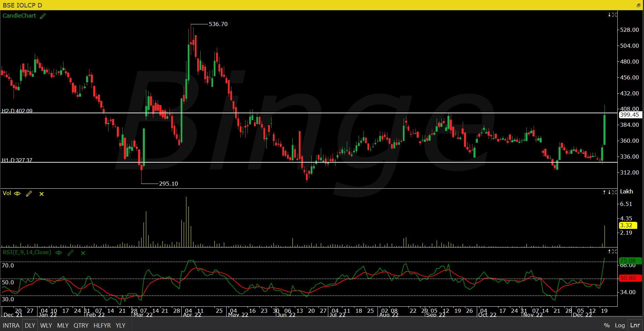This screenshot has width=644, height=331.
Task: Click the 295.10 low price label
Action: coord(169,184)
